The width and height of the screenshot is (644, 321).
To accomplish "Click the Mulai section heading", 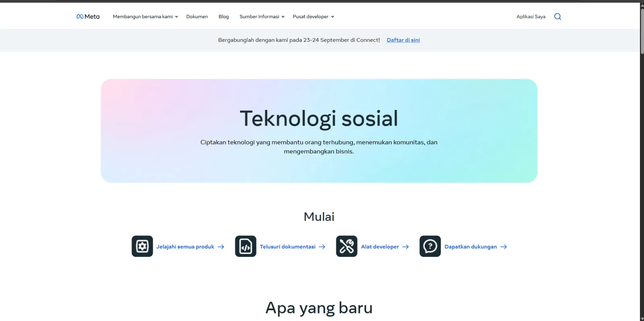I will tap(319, 217).
